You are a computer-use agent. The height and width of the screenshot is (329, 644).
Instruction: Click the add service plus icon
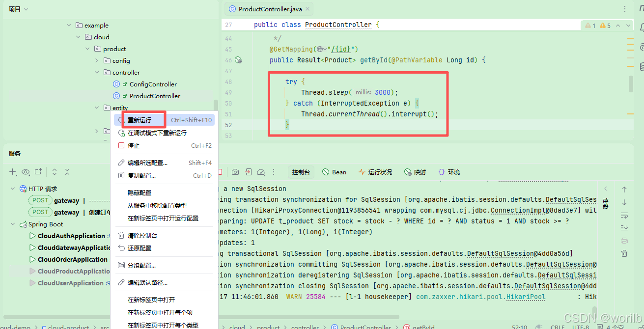pos(13,172)
